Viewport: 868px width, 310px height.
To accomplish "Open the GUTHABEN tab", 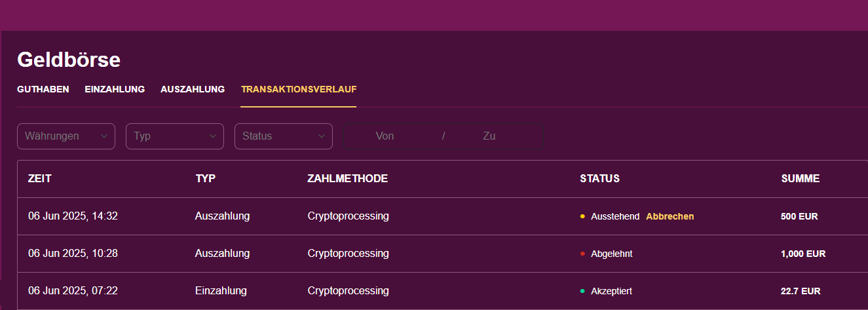I will [x=43, y=89].
